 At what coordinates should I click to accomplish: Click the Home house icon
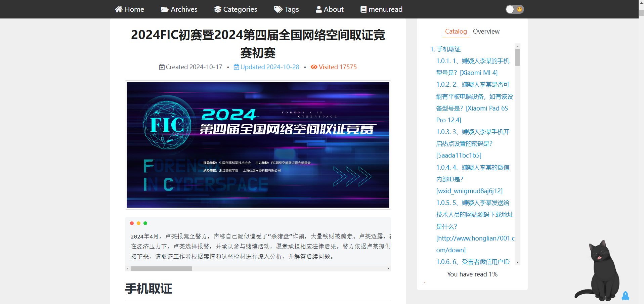pos(119,9)
